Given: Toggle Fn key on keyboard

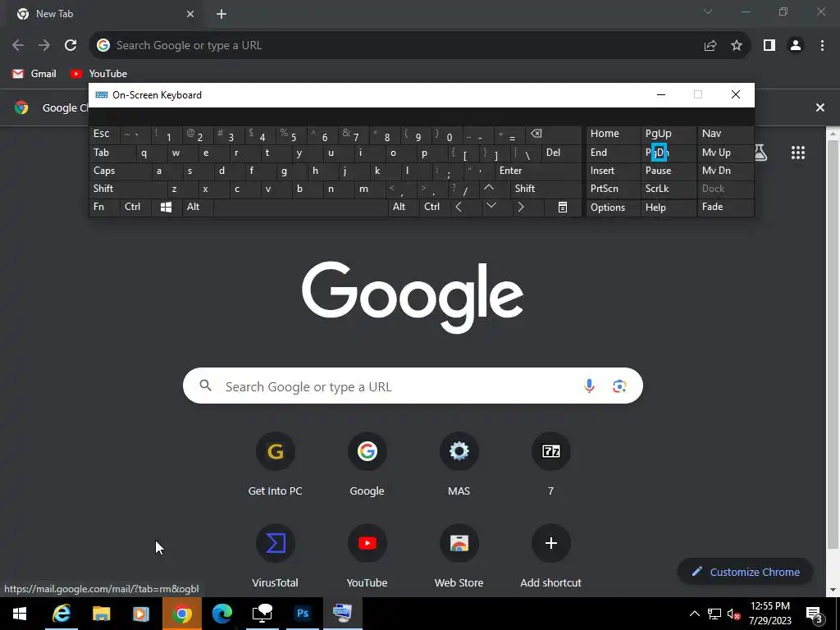Looking at the screenshot, I should 104,207.
